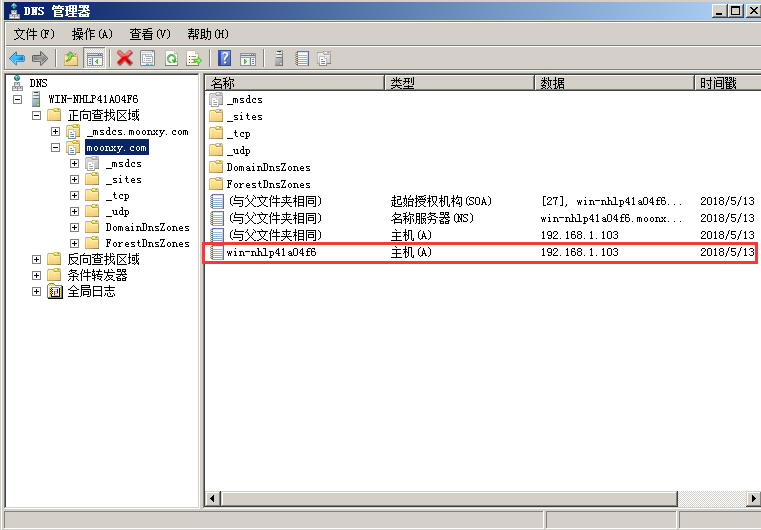Select the win-nhlp41a04f6 host record name

pyautogui.click(x=271, y=252)
